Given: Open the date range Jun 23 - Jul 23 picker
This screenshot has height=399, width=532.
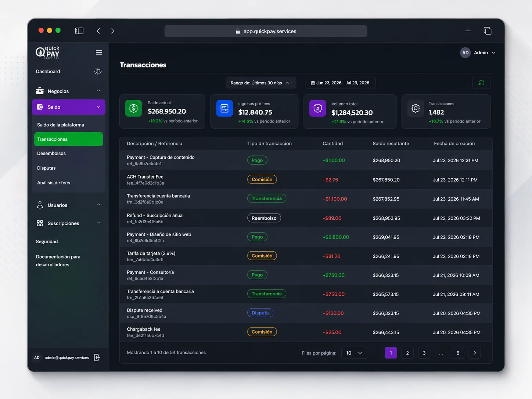Looking at the screenshot, I should 340,83.
